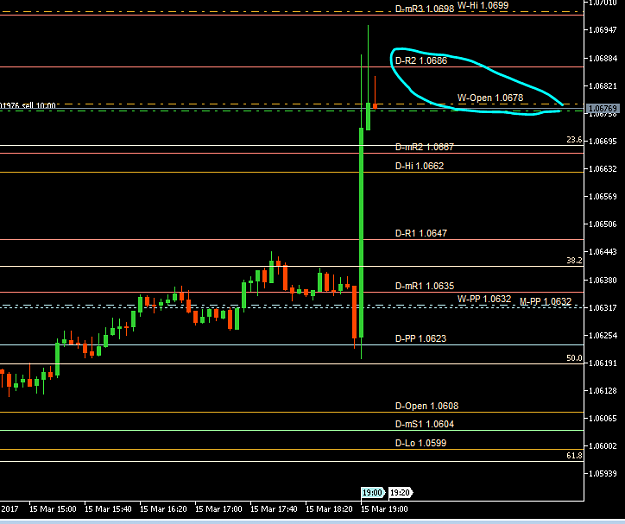Screen dimensions: 625x524
Task: Click 15 Mar 17:00 on time axis
Action: pos(218,509)
